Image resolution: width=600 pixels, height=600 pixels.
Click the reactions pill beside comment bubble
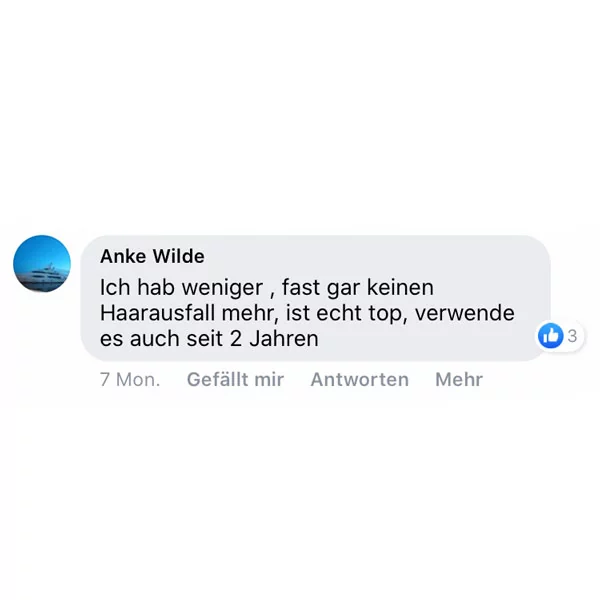[559, 336]
